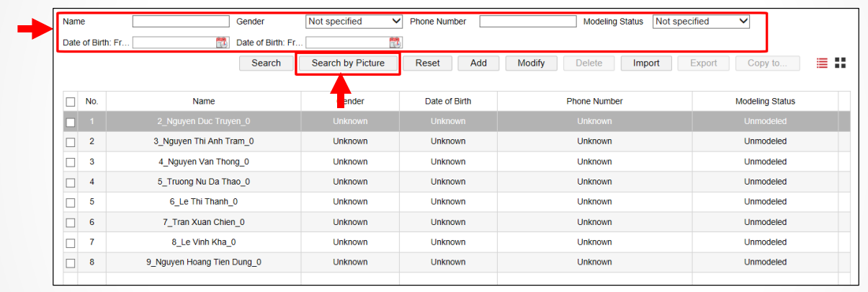Expand the Gender dropdown
868x292 pixels.
[354, 22]
